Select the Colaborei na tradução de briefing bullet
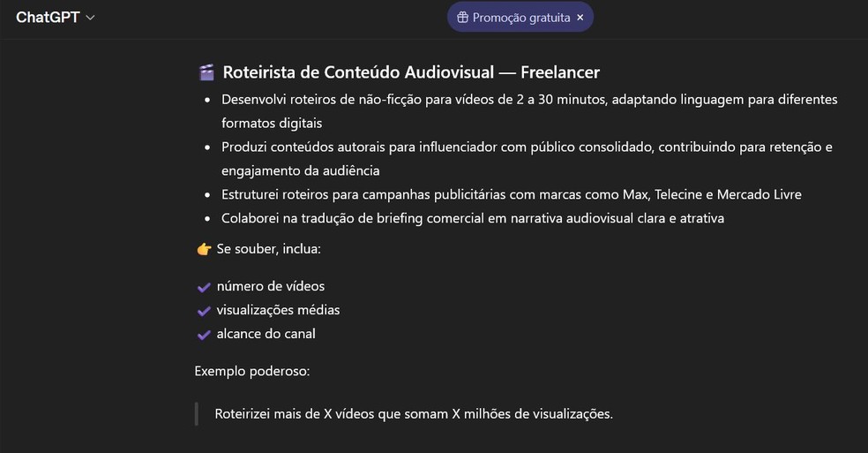 (x=472, y=218)
